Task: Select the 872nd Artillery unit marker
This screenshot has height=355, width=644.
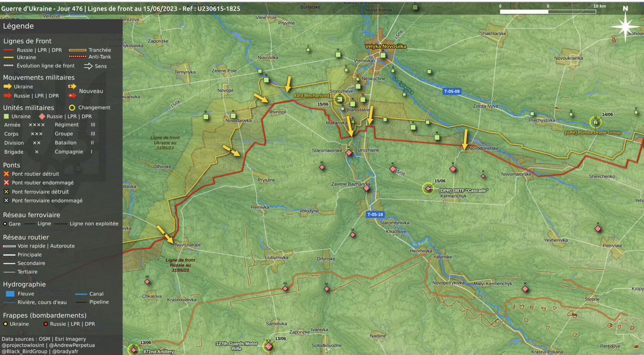Action: click(133, 349)
